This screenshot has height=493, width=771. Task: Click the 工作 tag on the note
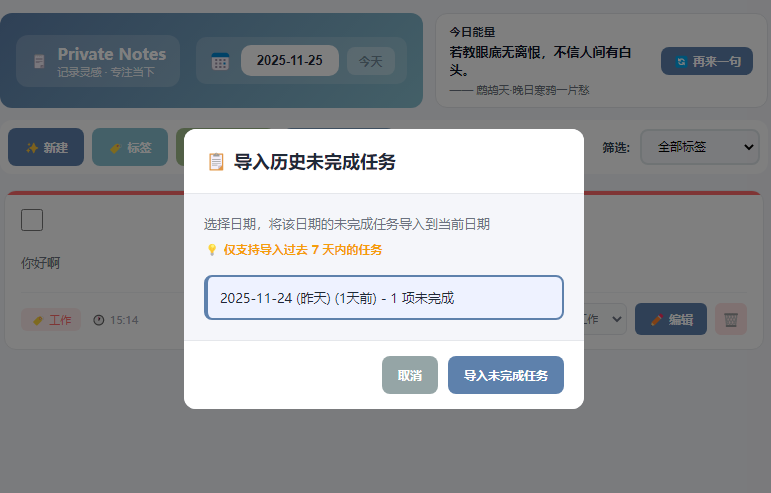point(51,320)
